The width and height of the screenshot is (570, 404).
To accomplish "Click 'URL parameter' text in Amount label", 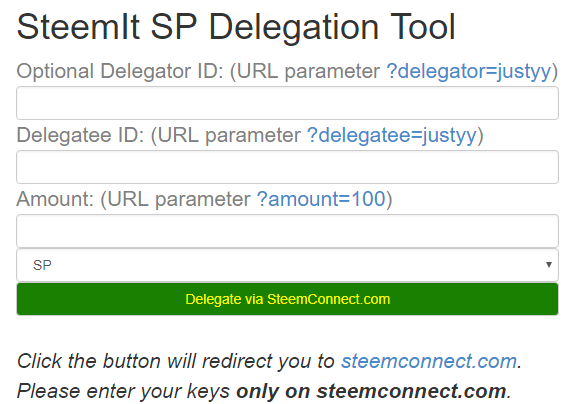I will 179,199.
